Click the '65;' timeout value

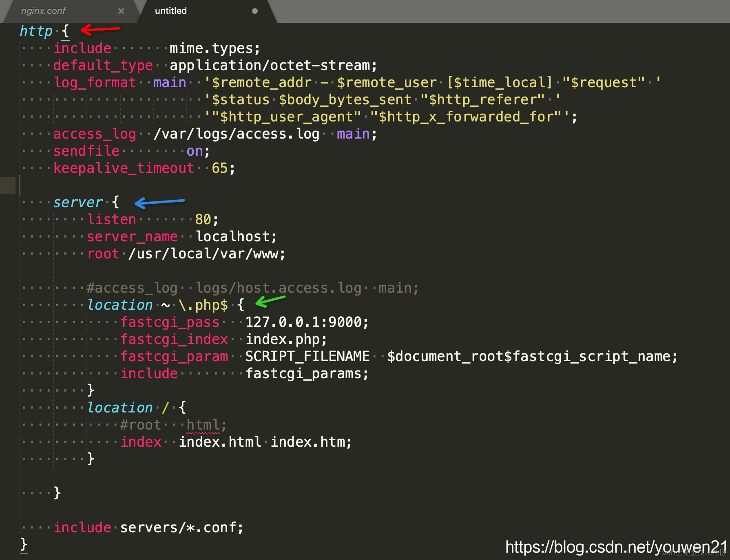click(223, 168)
